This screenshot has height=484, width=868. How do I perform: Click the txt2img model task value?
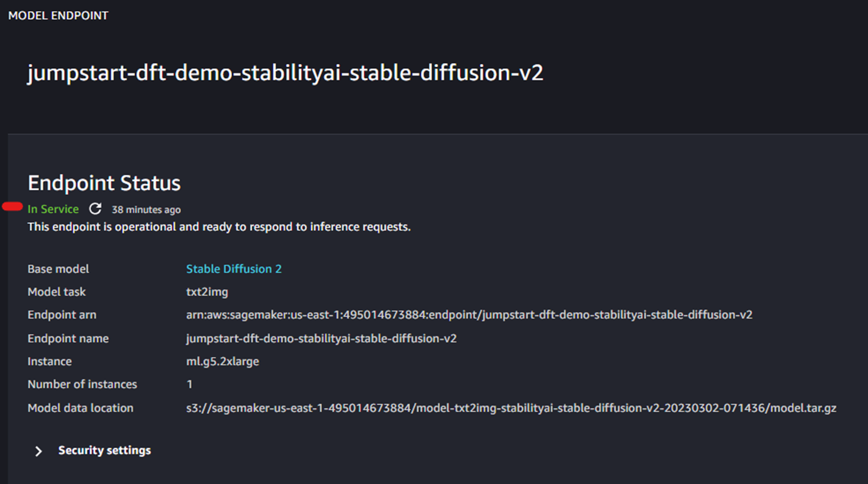207,292
